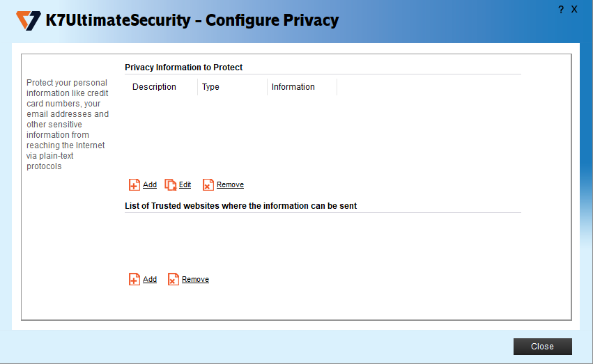Screen dimensions: 593x364
Task: Click the Information column header
Action: 293,87
